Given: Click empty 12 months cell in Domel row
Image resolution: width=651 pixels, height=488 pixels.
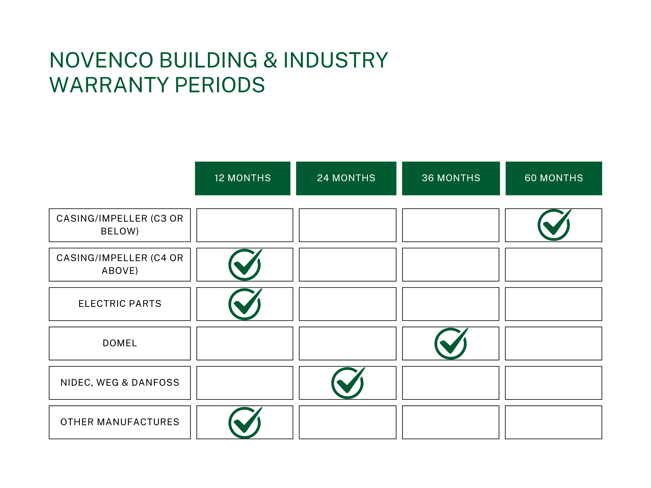Looking at the screenshot, I should pyautogui.click(x=245, y=343).
